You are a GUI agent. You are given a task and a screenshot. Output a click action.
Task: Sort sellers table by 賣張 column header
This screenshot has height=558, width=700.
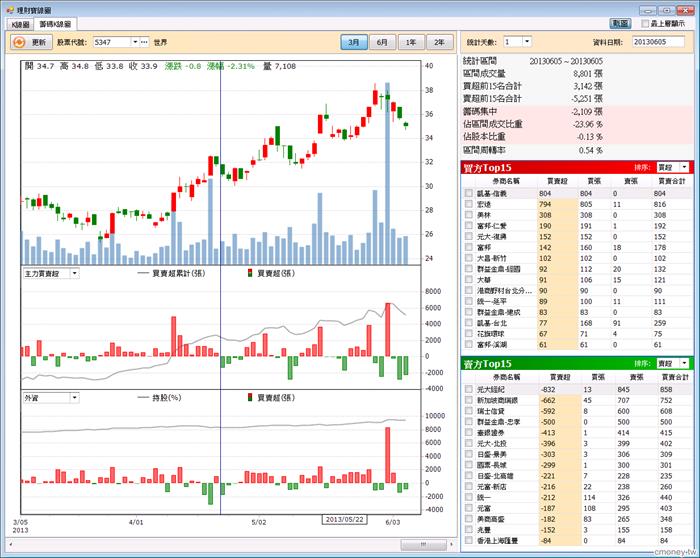tap(636, 377)
